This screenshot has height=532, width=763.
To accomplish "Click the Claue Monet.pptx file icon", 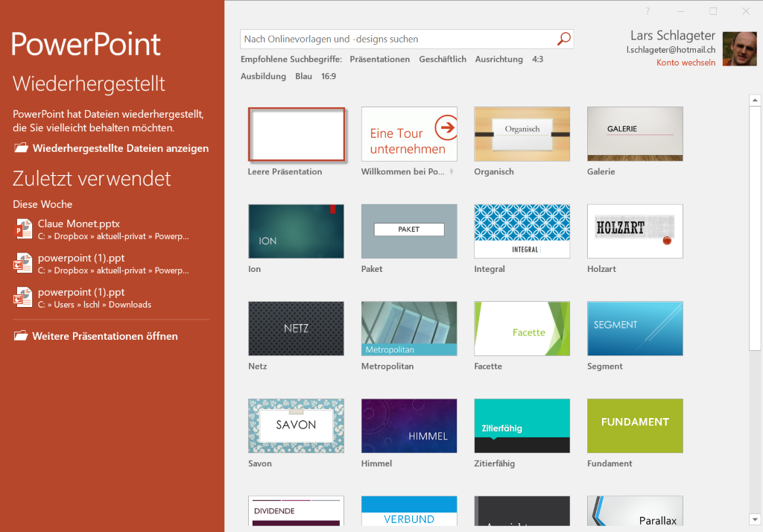I will (x=22, y=229).
